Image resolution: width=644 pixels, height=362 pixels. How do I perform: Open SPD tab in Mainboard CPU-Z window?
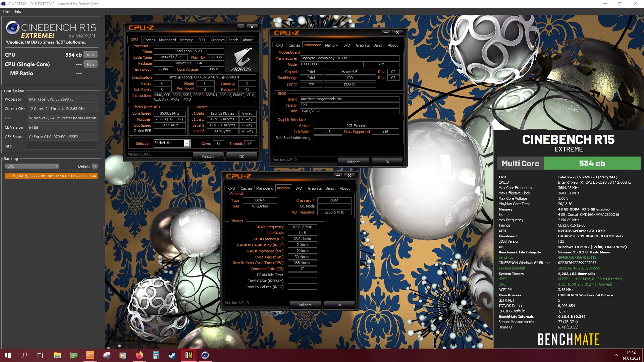347,45
